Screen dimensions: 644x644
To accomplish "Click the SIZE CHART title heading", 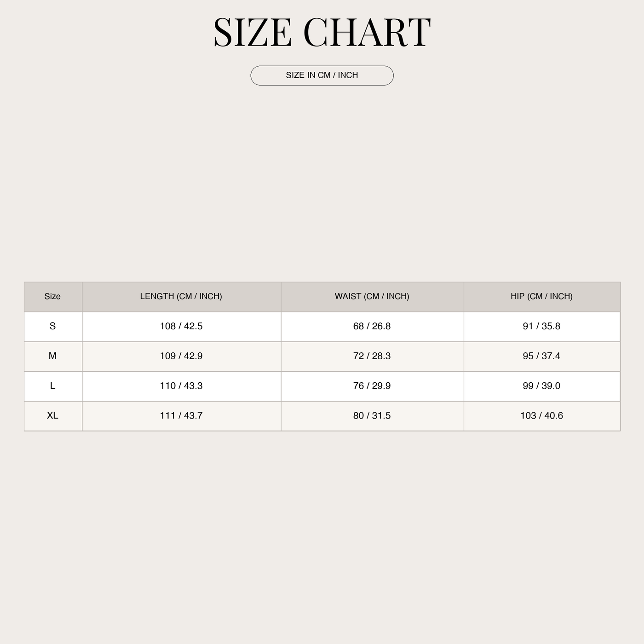I will [322, 32].
